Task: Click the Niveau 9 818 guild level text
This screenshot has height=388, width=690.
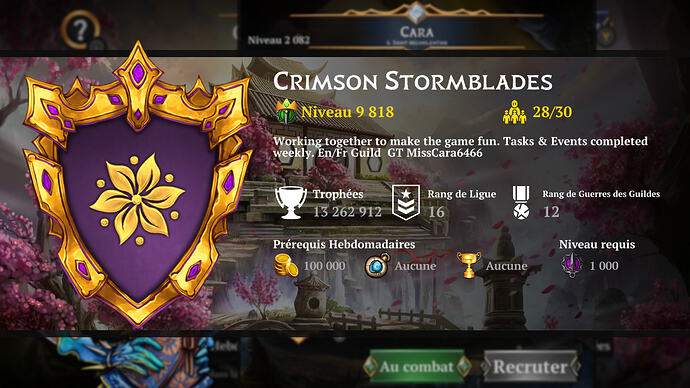Action: pyautogui.click(x=347, y=112)
